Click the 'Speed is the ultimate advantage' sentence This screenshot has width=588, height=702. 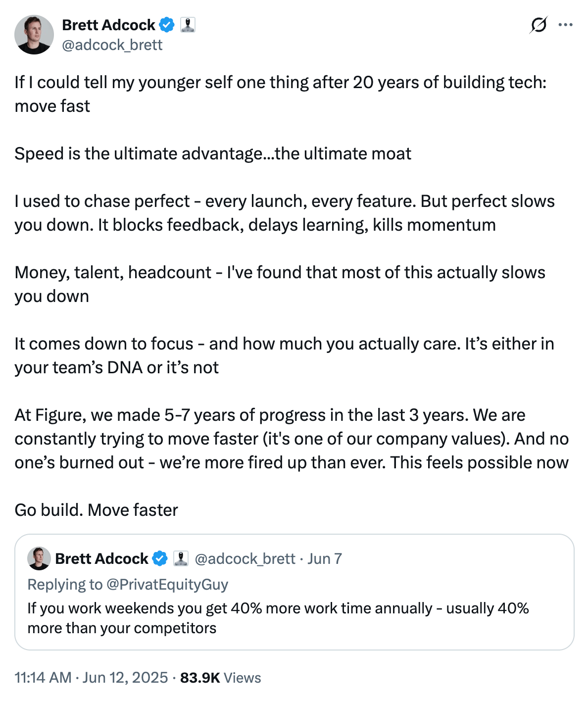(213, 153)
